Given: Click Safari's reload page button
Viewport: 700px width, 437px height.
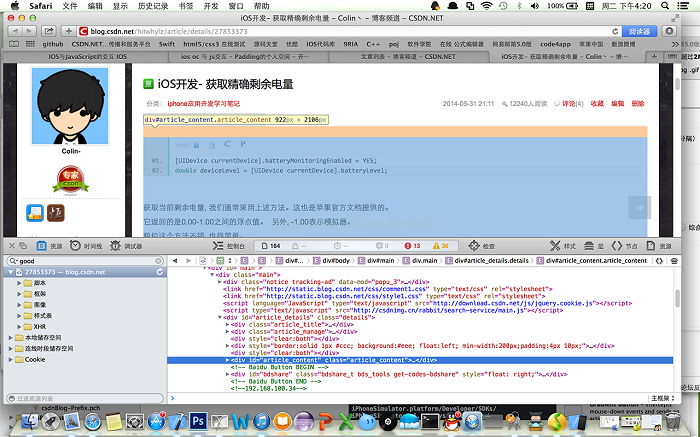Looking at the screenshot, I should click(615, 31).
